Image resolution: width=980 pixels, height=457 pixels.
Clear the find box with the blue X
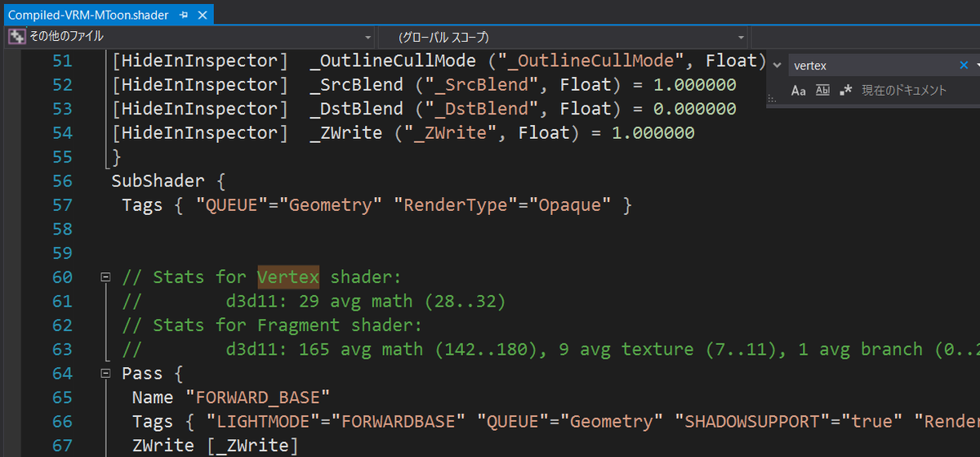coord(963,65)
